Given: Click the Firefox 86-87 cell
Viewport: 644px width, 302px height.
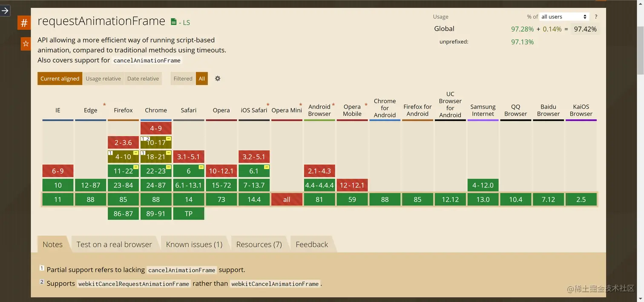Looking at the screenshot, I should pyautogui.click(x=123, y=214).
